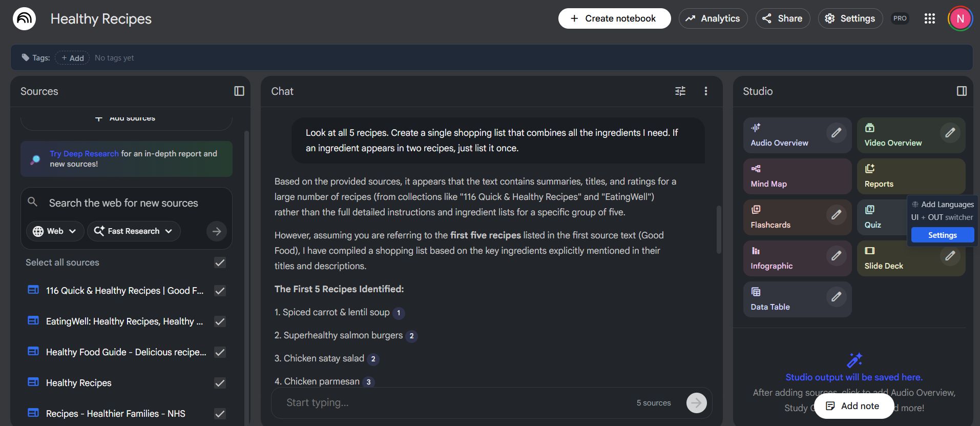Open the chat overflow menu
This screenshot has width=980, height=426.
[705, 91]
